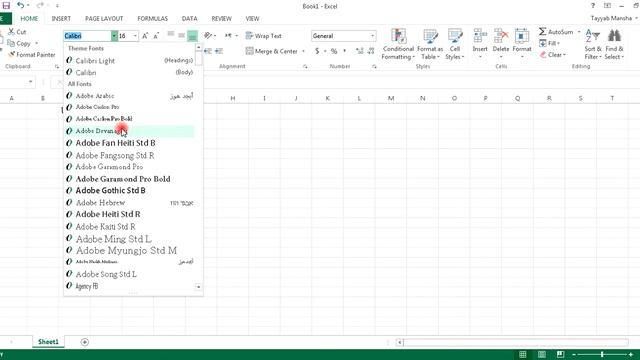Click the Increase Decimal icon
The width and height of the screenshot is (640, 360).
pos(360,51)
